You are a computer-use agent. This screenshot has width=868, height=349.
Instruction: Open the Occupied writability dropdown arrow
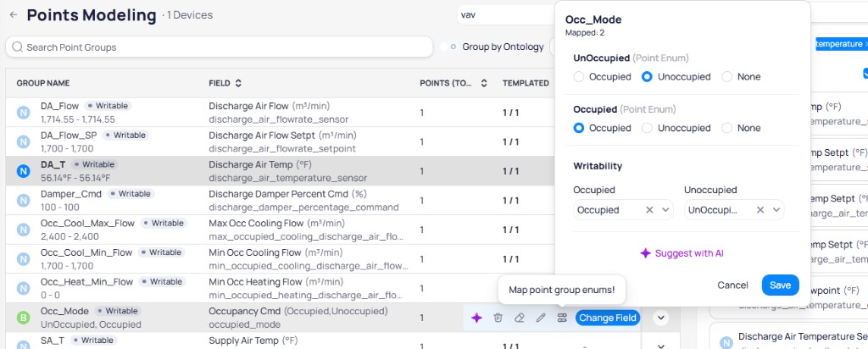tap(665, 209)
